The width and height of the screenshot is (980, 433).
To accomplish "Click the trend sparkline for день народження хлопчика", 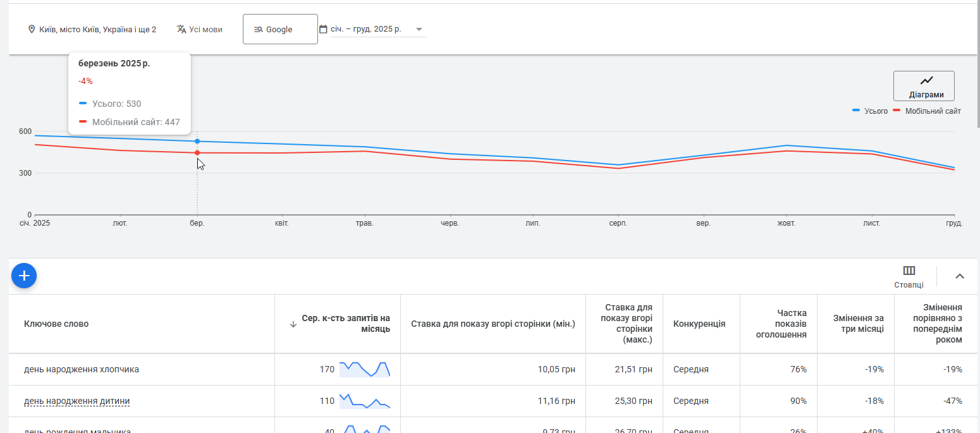I will tap(364, 369).
